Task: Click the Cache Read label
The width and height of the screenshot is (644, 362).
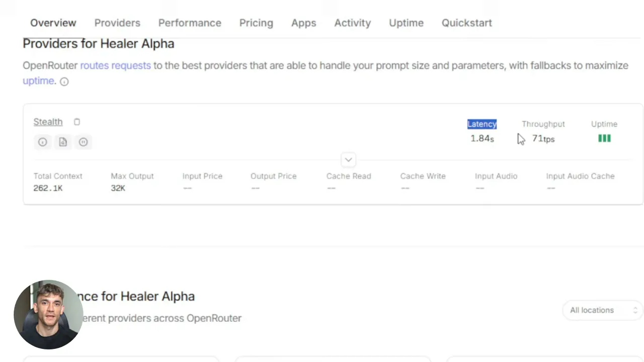Action: click(x=349, y=176)
